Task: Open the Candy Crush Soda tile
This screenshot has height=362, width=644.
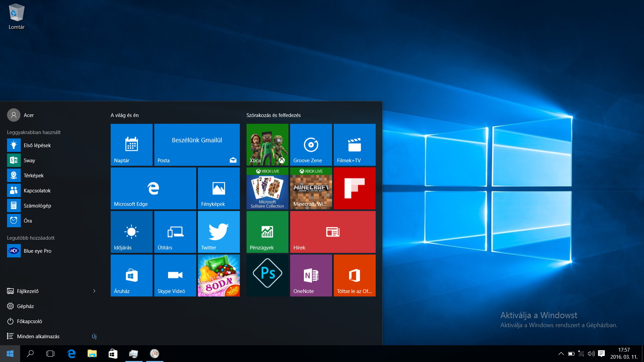Action: 219,276
